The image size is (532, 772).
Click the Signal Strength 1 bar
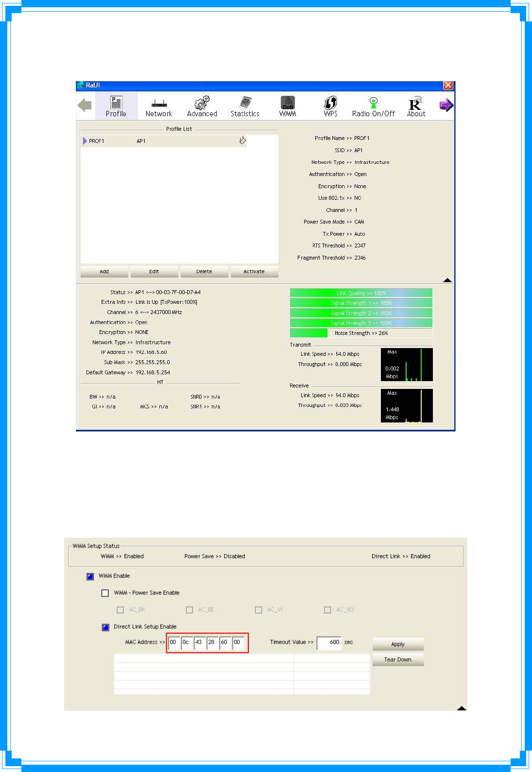[361, 303]
